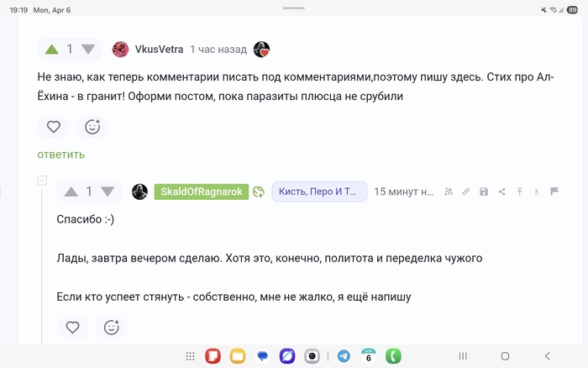Viewport: 588px width, 368px height.
Task: Open the app drawer grid
Action: (x=190, y=356)
